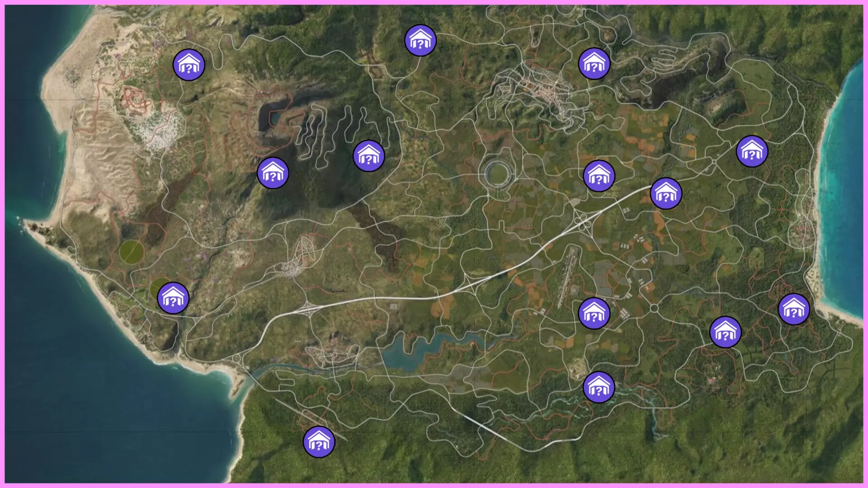
Task: Select the barn find icon at the highway's east end
Action: point(665,193)
